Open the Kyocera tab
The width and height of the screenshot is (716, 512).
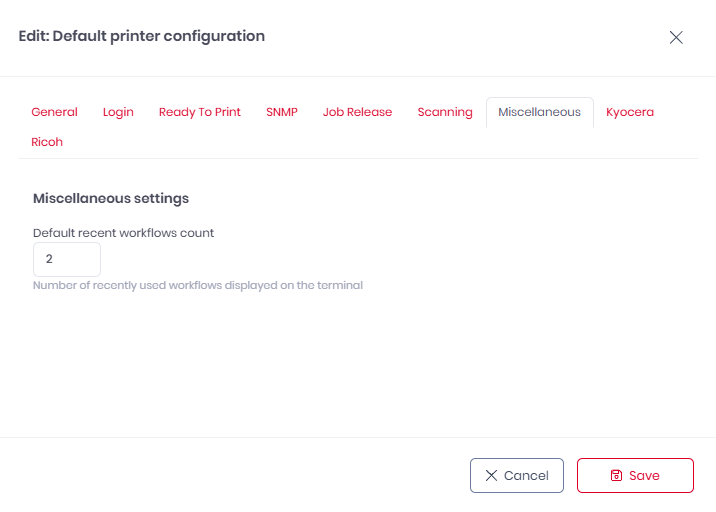[x=630, y=112]
